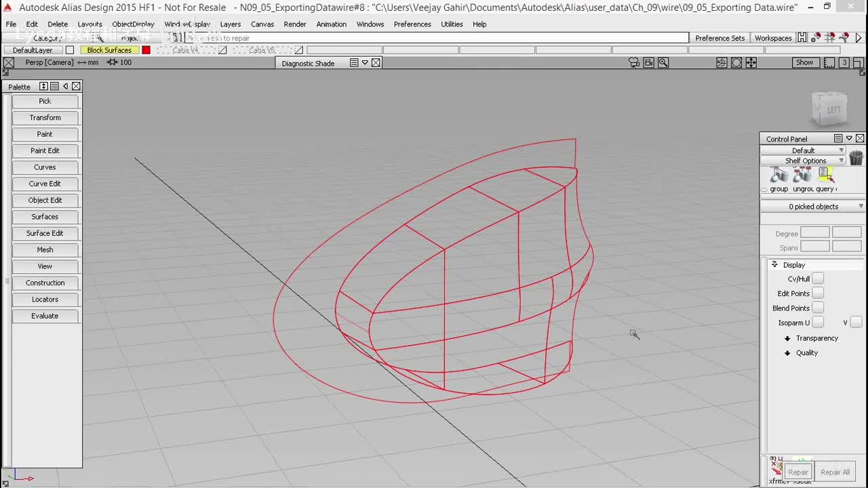Toggle the Edit Points display checkbox
Image resolution: width=868 pixels, height=488 pixels.
pyautogui.click(x=818, y=293)
